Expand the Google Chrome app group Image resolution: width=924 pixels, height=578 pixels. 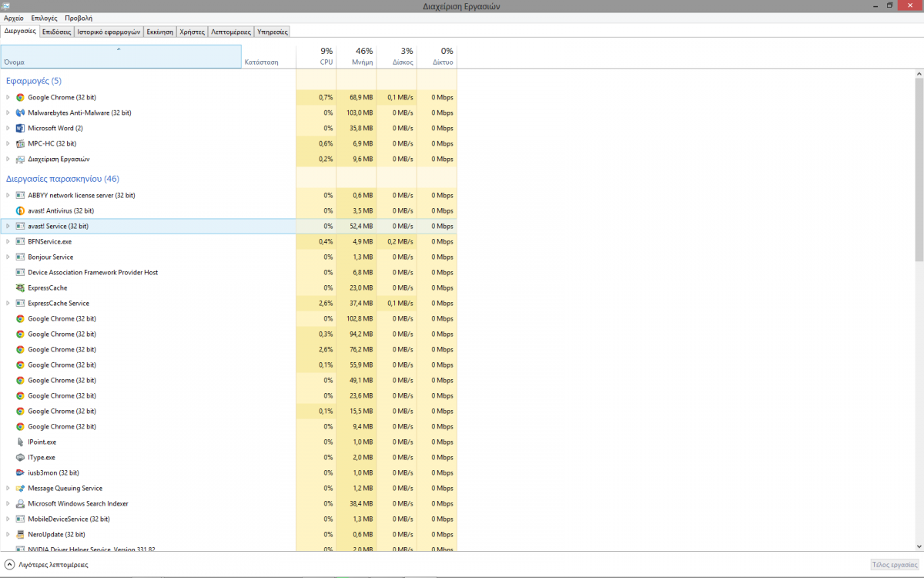(8, 97)
